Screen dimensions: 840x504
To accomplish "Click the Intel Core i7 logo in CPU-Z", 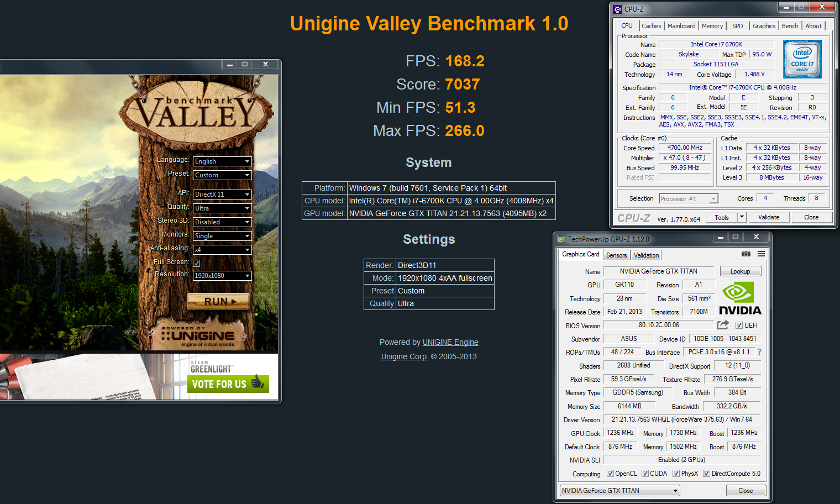I will coord(802,59).
